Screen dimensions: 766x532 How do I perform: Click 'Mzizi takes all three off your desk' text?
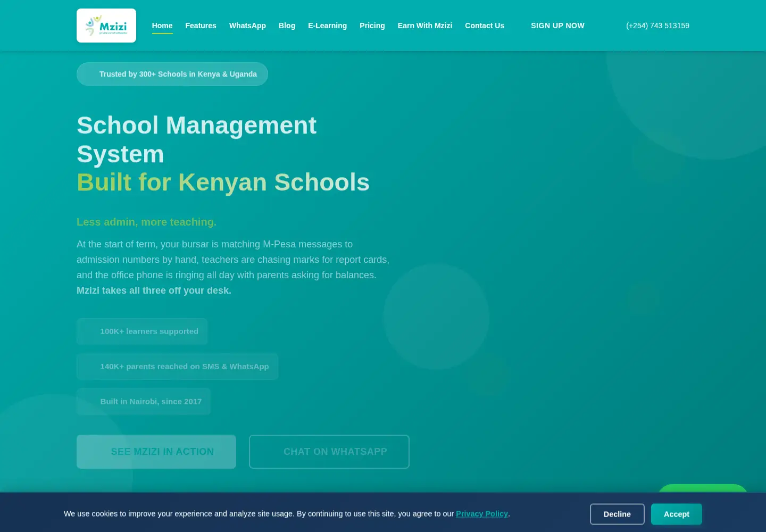click(x=154, y=290)
